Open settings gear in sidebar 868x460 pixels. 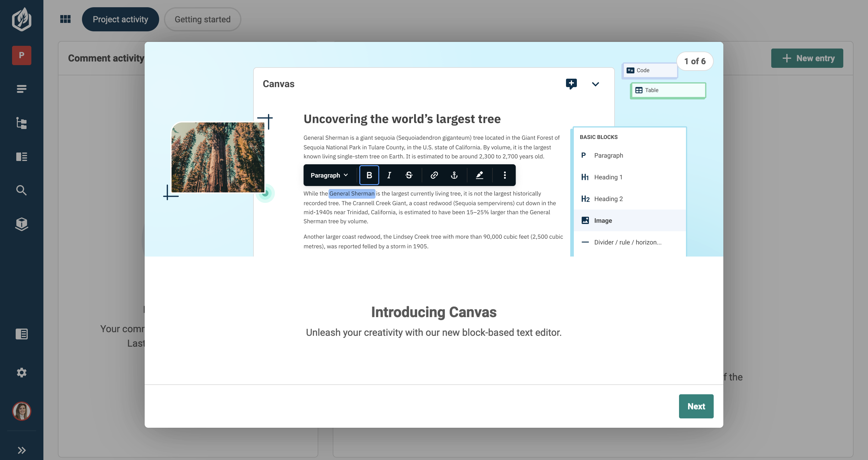click(22, 372)
